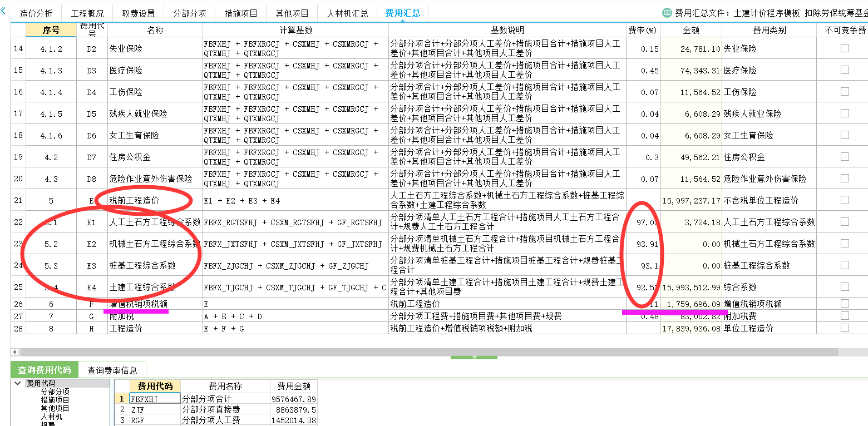
Task: Select the ZJF fee code row
Action: pyautogui.click(x=155, y=409)
